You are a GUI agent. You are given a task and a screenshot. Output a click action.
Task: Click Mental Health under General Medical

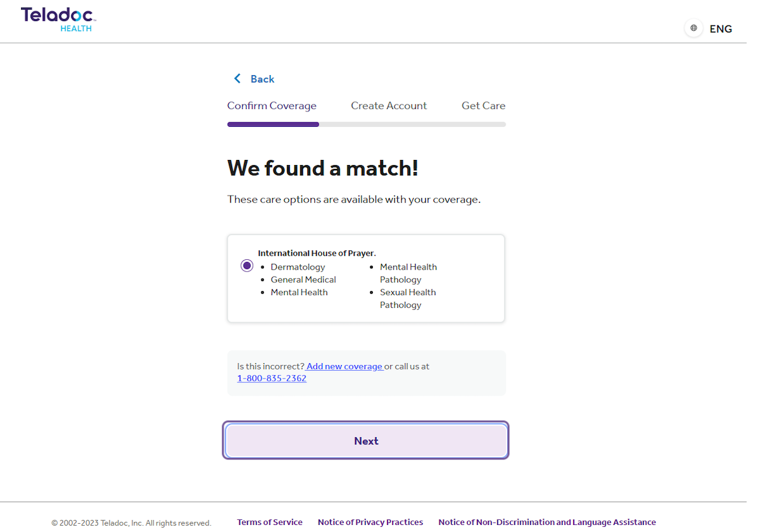pos(299,292)
